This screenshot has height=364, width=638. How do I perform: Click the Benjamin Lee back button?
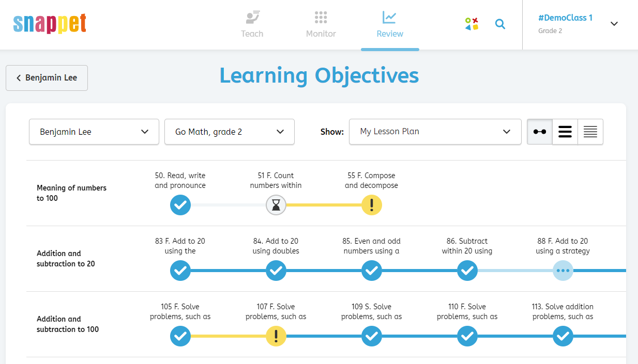47,78
